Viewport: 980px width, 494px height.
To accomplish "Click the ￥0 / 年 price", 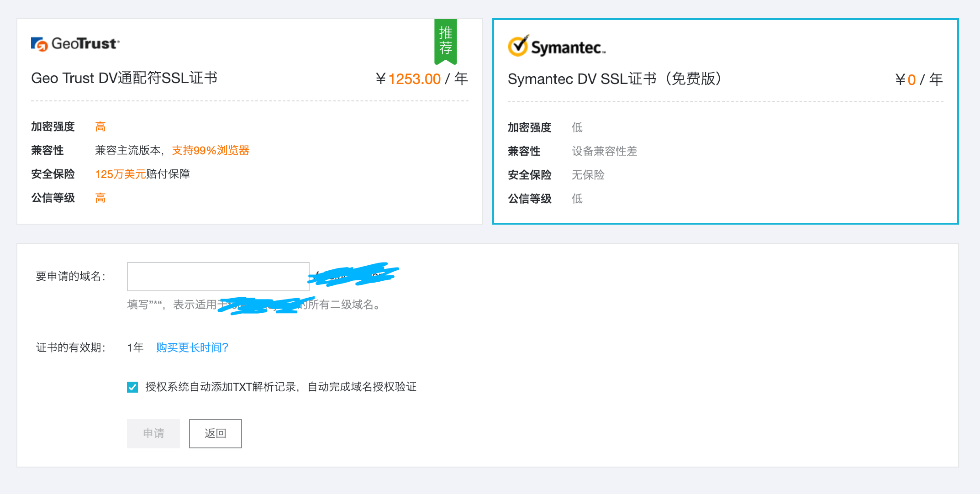I will click(919, 79).
